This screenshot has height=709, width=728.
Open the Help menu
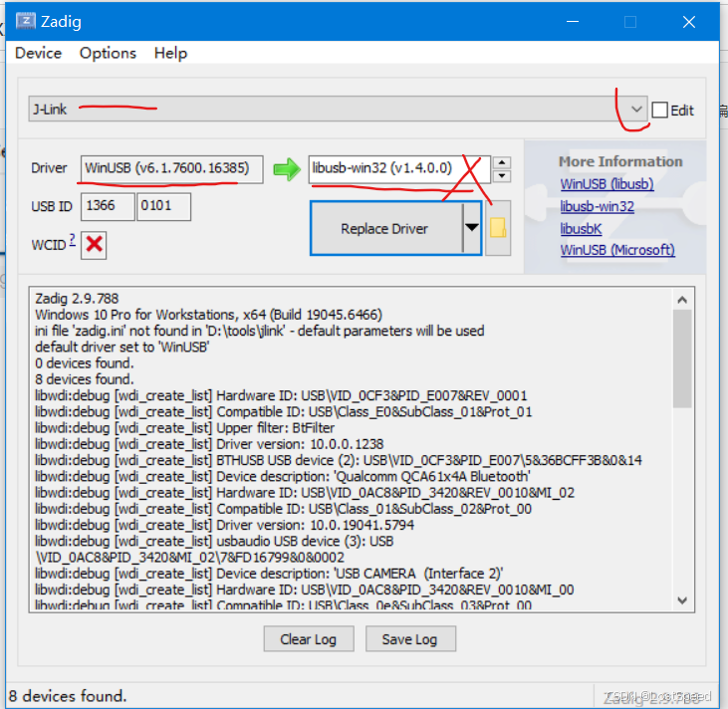tap(170, 53)
